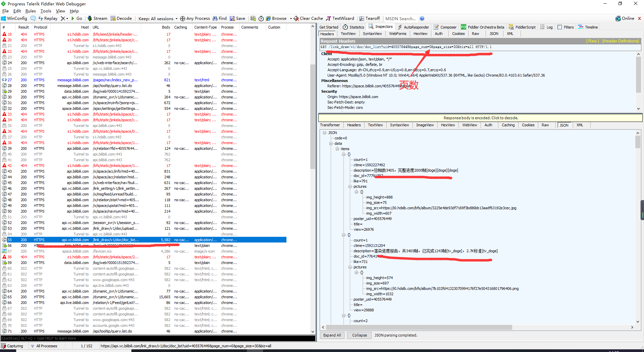Open Keep: All sessions dropdown

(158, 18)
